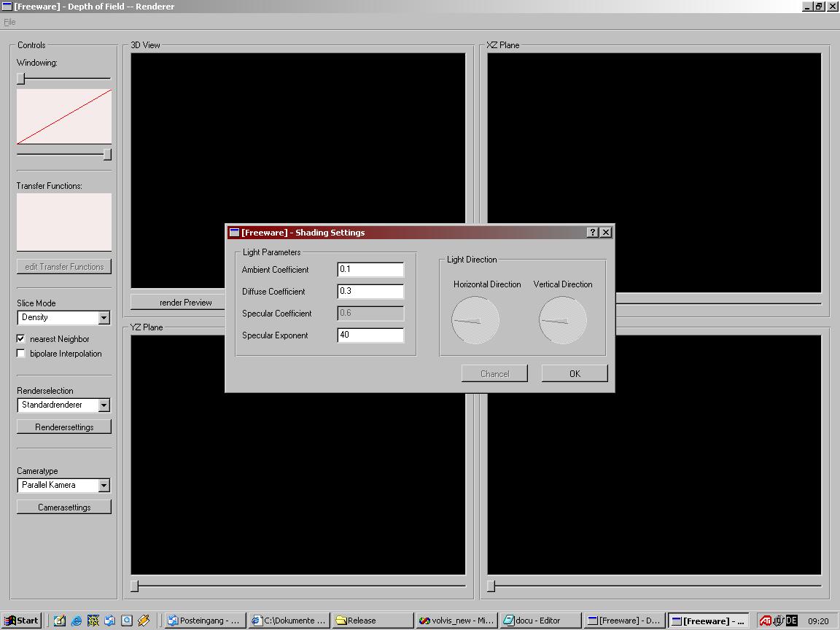Click the question mark help button in dialog

tap(593, 233)
